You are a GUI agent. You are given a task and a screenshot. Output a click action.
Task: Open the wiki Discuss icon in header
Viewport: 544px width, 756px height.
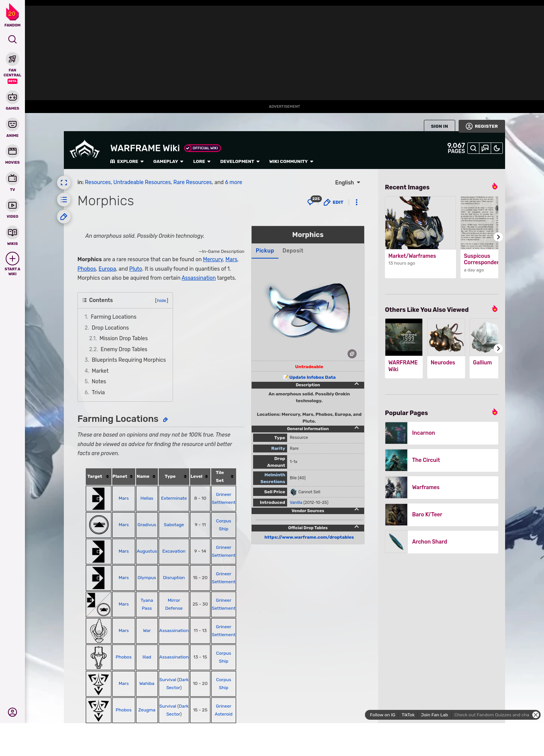(x=485, y=148)
